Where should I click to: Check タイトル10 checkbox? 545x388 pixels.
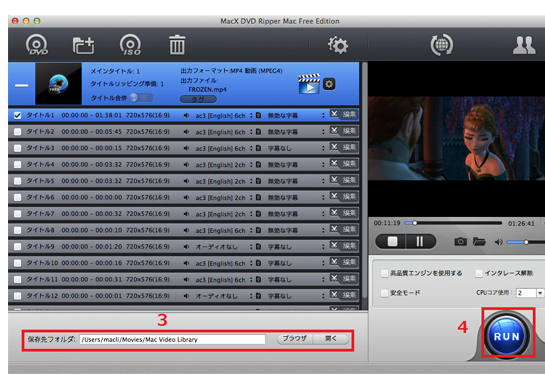pos(17,263)
